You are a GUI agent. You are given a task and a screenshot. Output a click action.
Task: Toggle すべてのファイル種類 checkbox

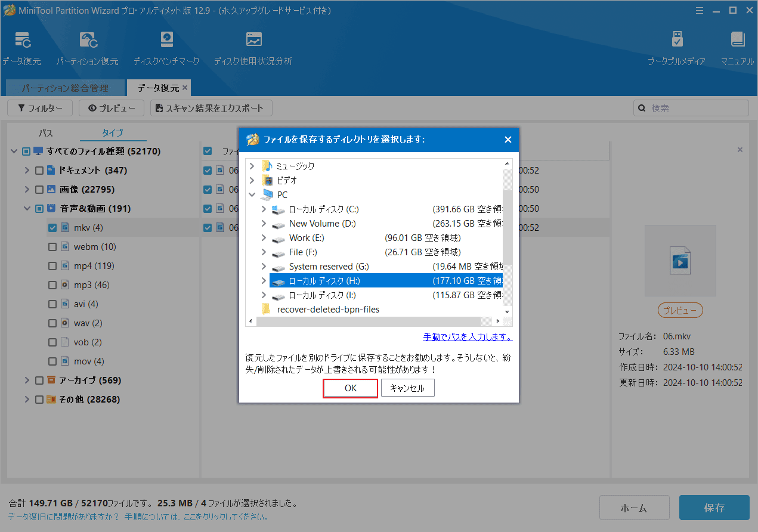(x=26, y=151)
